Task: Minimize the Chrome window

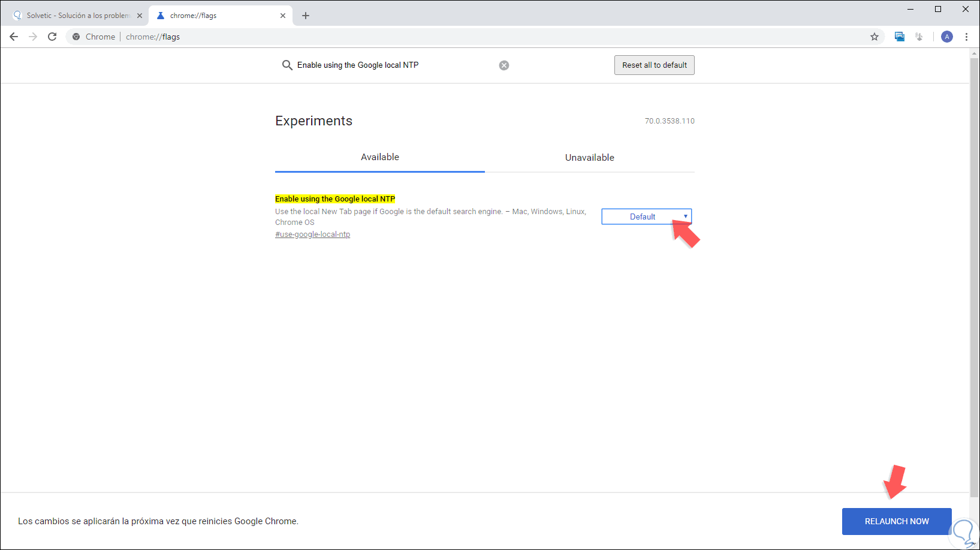Action: pyautogui.click(x=910, y=9)
